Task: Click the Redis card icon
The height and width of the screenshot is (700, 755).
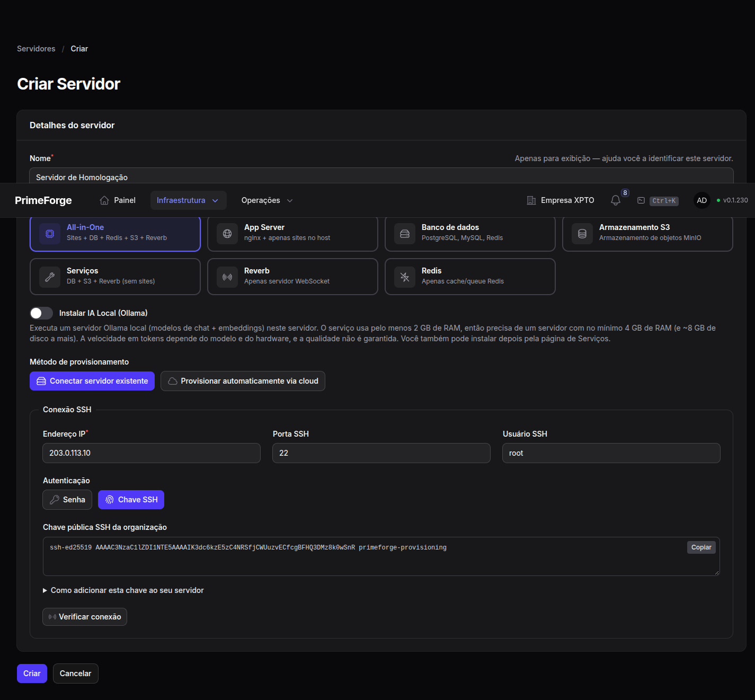Action: 405,277
